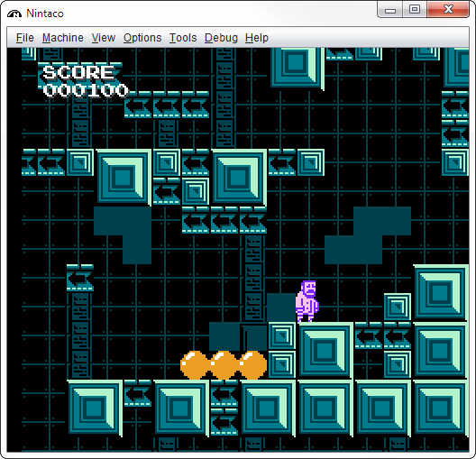Click the rightmost orange orb

(x=252, y=365)
